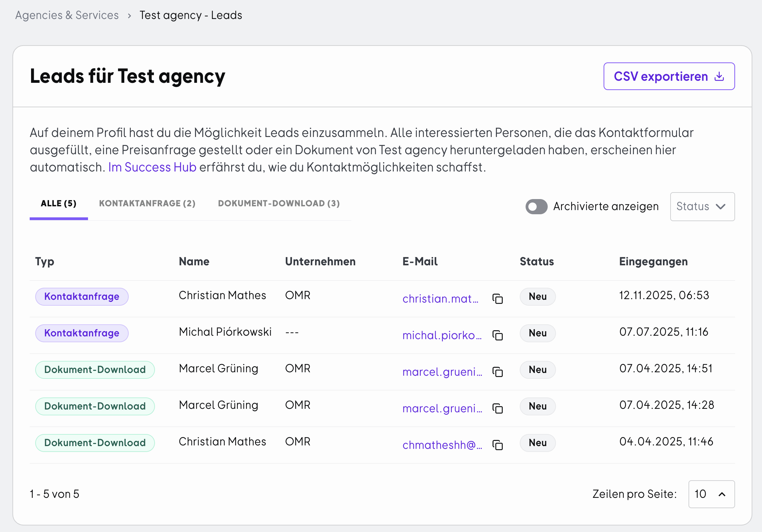Click download icon in CSV exportieren button
The image size is (762, 532).
point(719,76)
